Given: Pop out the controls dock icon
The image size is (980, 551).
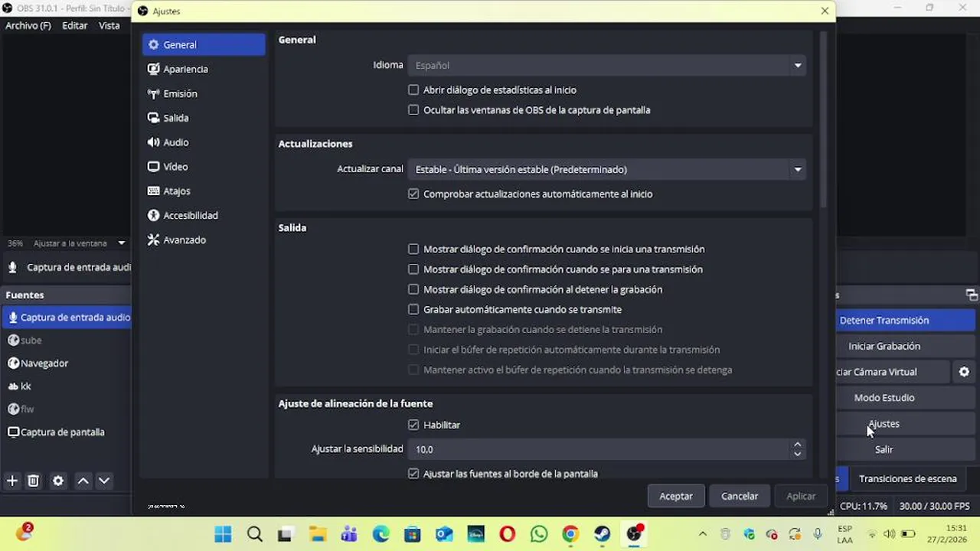Looking at the screenshot, I should click(x=972, y=295).
